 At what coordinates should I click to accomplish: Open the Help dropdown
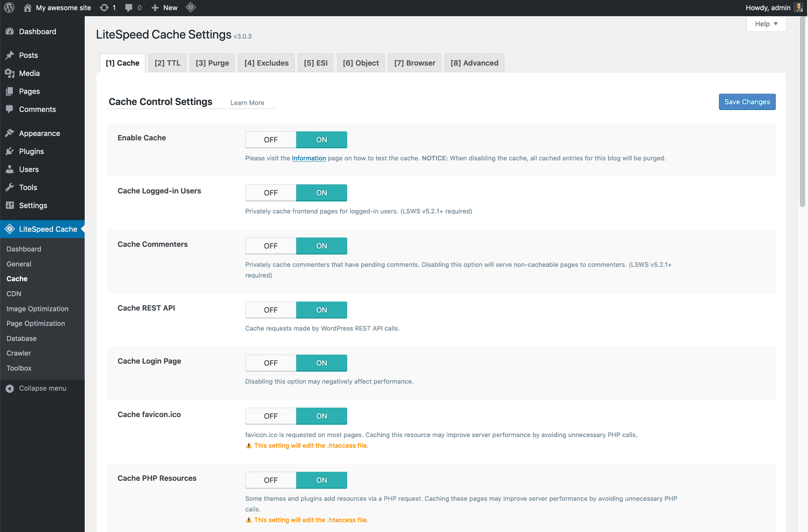[765, 24]
